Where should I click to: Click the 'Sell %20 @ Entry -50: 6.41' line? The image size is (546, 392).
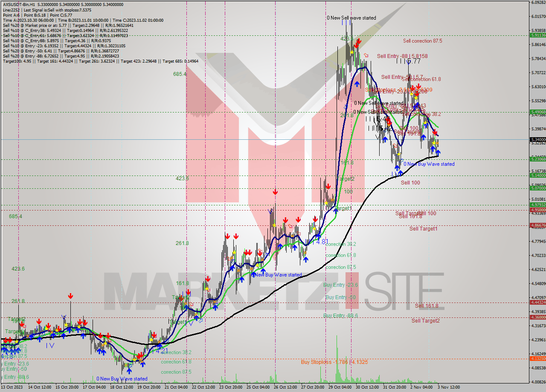coord(61,51)
